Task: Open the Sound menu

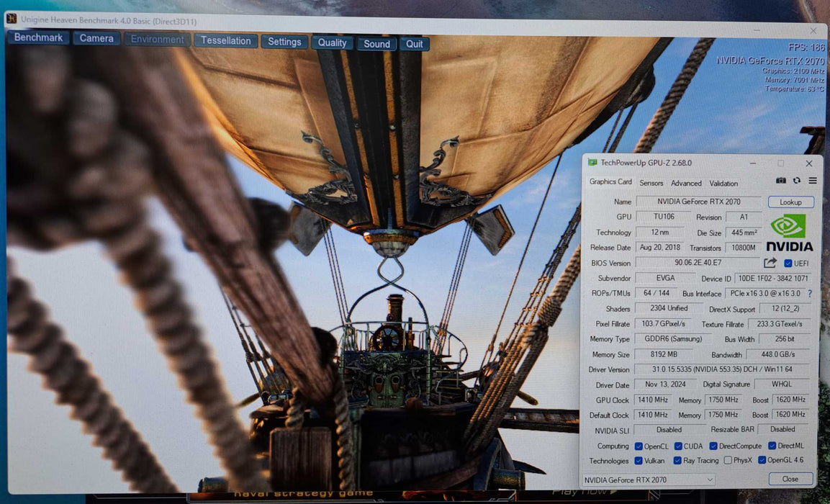Action: [376, 44]
